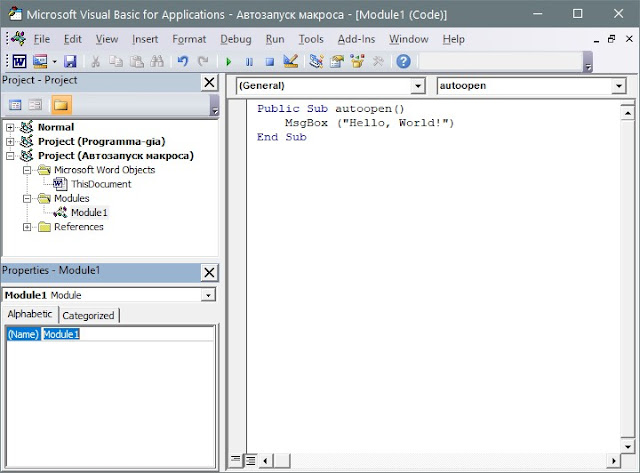The width and height of the screenshot is (640, 473).
Task: Click the Undo arrow icon
Action: 182,61
